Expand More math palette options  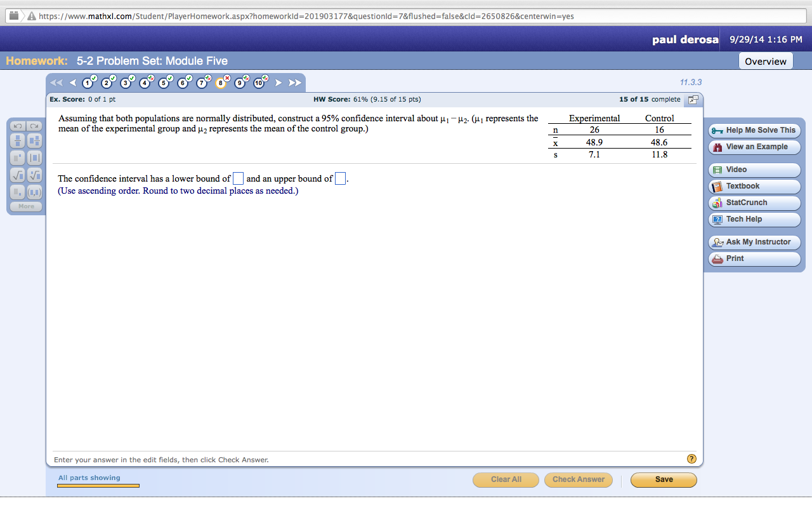pos(27,206)
